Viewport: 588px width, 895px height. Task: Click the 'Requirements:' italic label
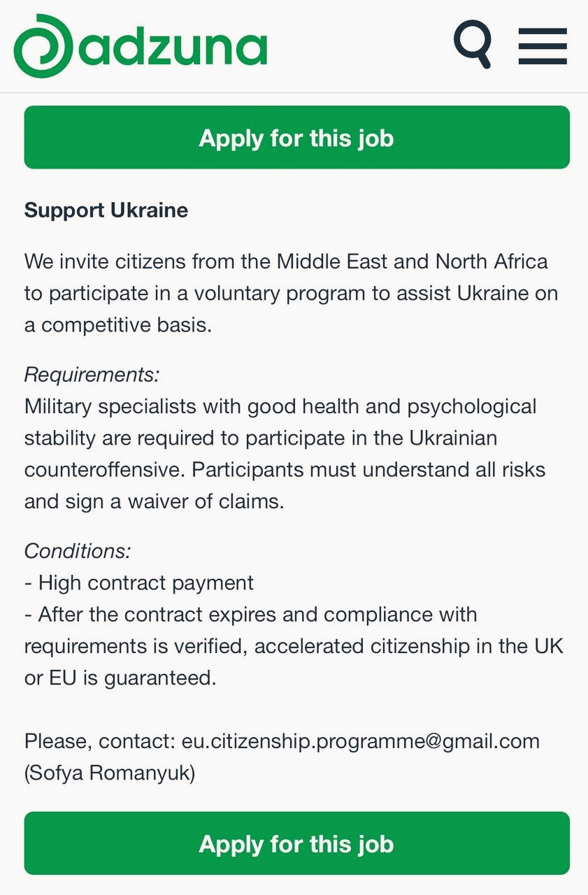coord(92,375)
